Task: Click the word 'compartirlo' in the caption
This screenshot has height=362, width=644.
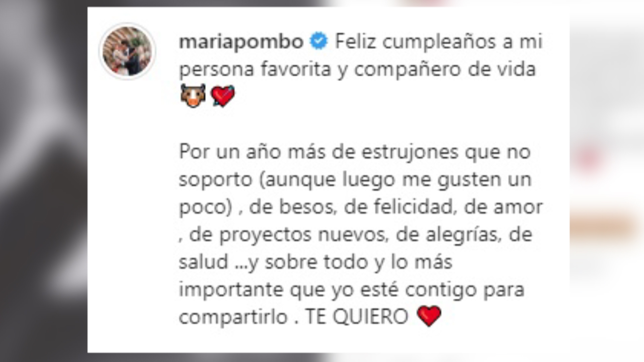Action: coord(233,317)
